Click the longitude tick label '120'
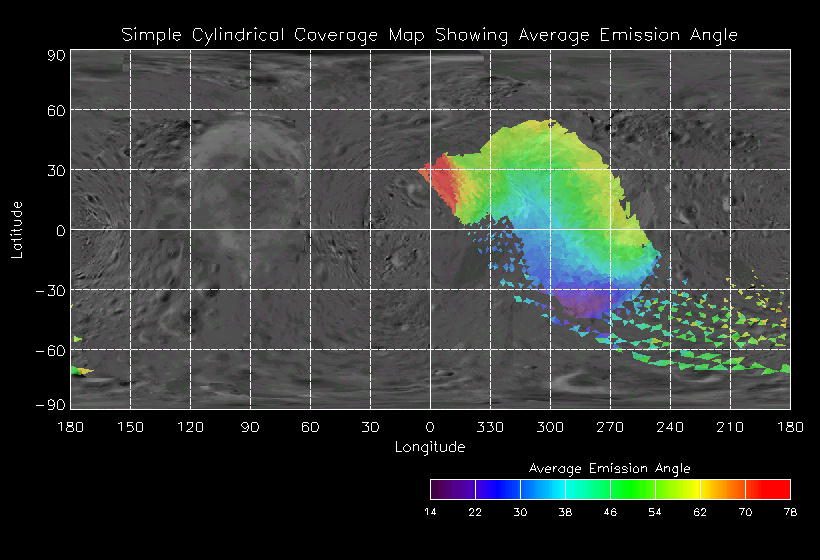The image size is (820, 560). [190, 427]
